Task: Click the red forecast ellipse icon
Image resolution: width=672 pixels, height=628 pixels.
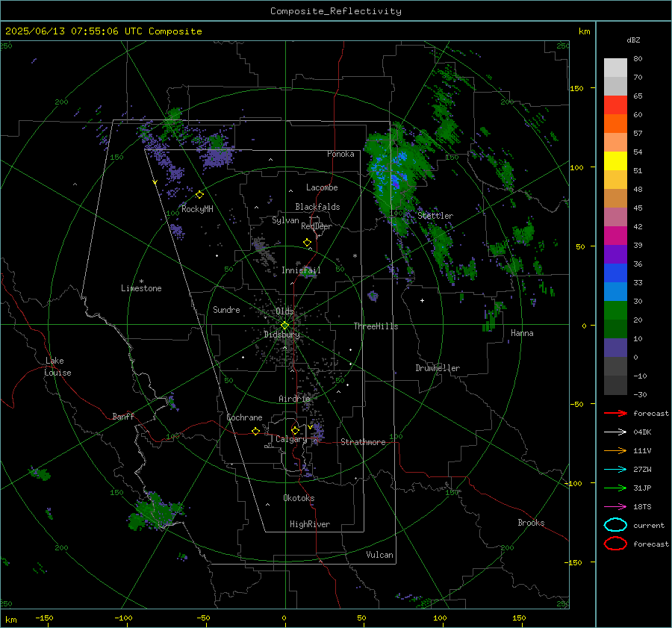Action: click(615, 544)
